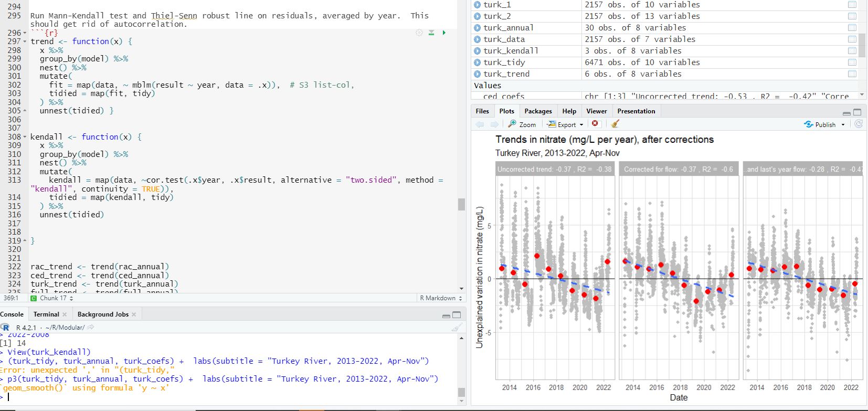
Task: Click the editor vertical scrollbar thumb
Action: 461,204
